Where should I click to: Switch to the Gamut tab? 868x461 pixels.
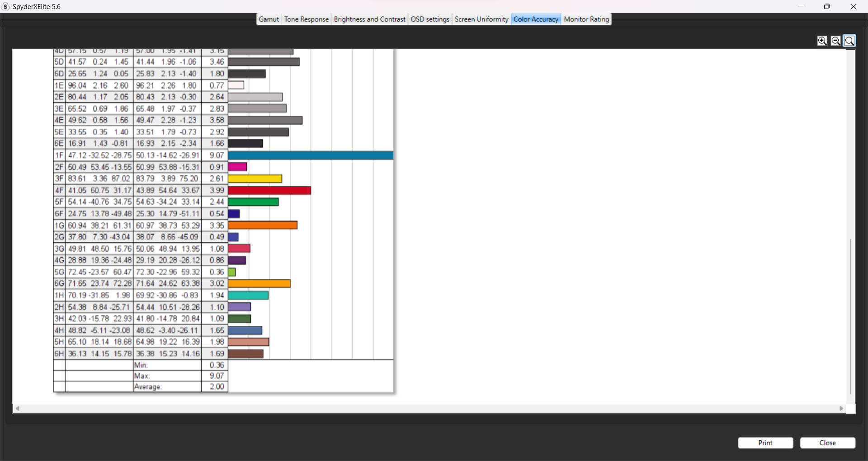[x=269, y=19]
